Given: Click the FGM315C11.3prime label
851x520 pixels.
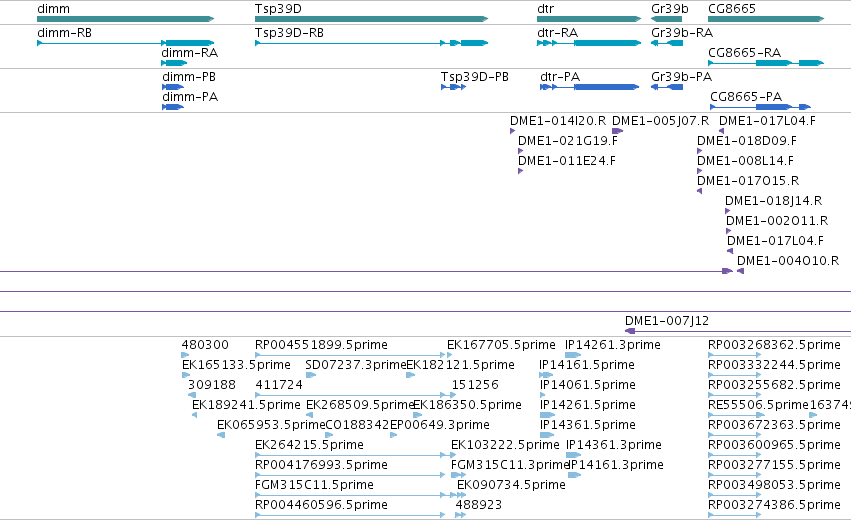Looking at the screenshot, I should [x=509, y=465].
